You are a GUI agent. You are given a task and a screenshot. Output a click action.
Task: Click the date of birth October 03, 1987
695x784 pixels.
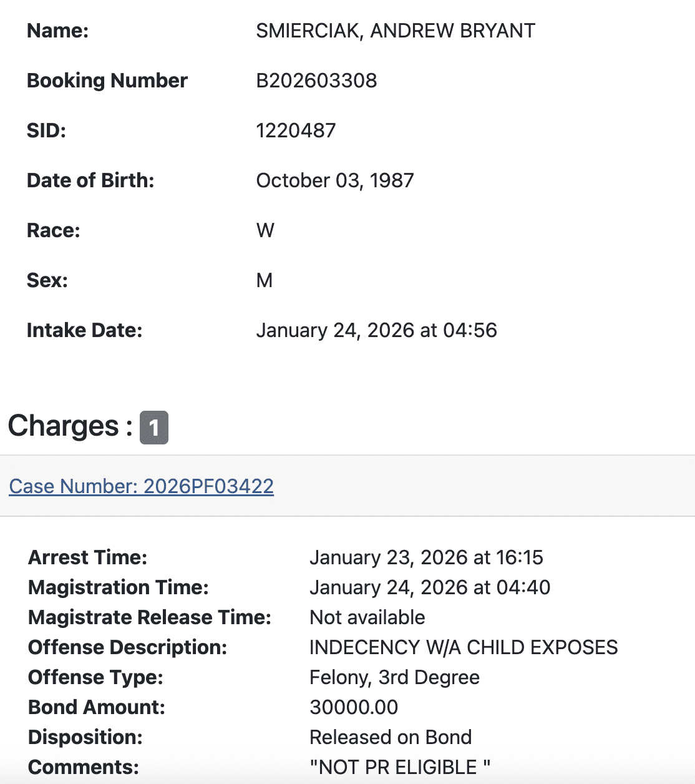pos(335,181)
